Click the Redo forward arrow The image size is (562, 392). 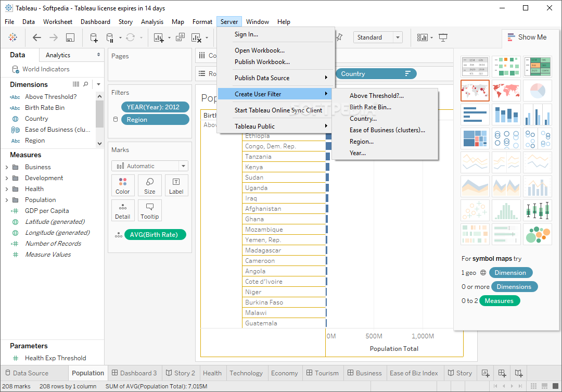[54, 37]
